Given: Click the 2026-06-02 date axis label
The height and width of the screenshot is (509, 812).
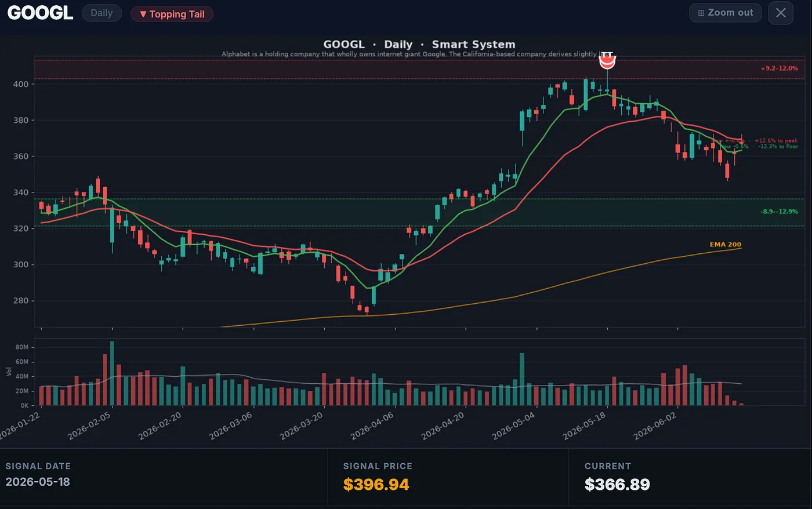Looking at the screenshot, I should click(x=655, y=426).
